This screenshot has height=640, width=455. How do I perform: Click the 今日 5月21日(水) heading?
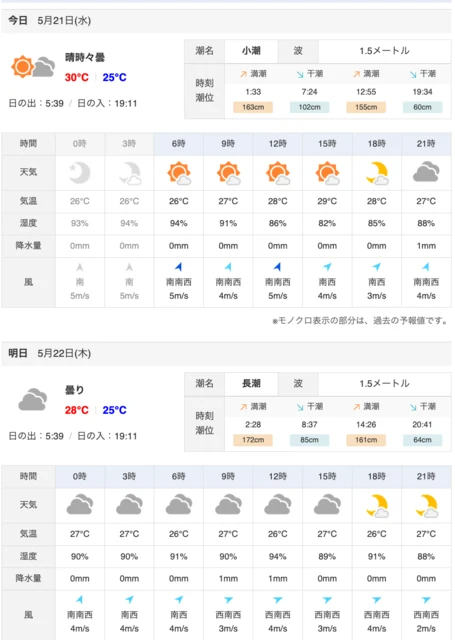[x=49, y=20]
